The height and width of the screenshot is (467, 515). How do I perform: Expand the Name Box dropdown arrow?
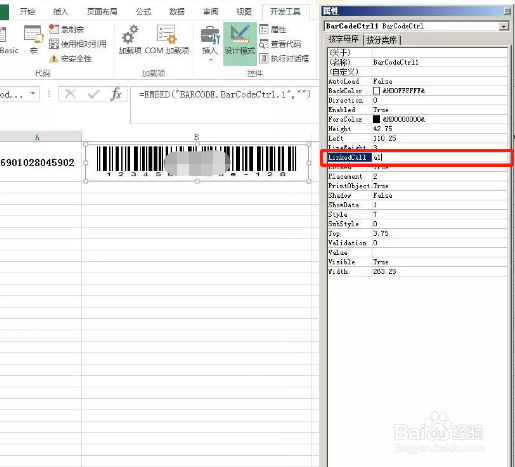tap(33, 94)
